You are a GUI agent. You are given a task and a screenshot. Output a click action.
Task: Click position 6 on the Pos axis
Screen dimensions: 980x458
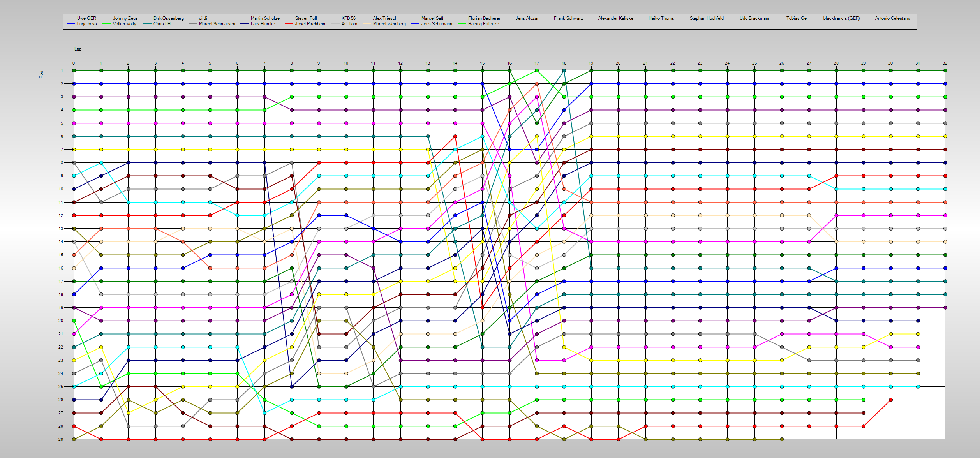click(62, 136)
